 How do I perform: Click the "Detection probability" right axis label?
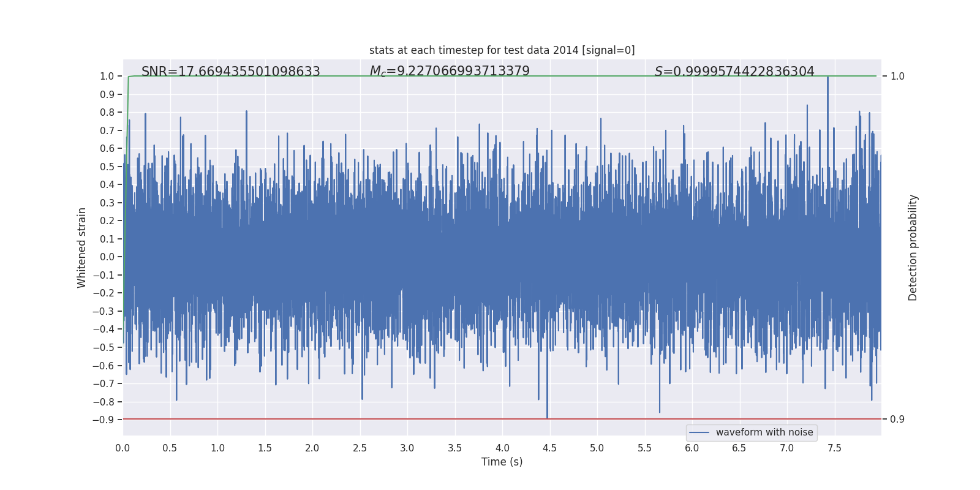pos(913,247)
